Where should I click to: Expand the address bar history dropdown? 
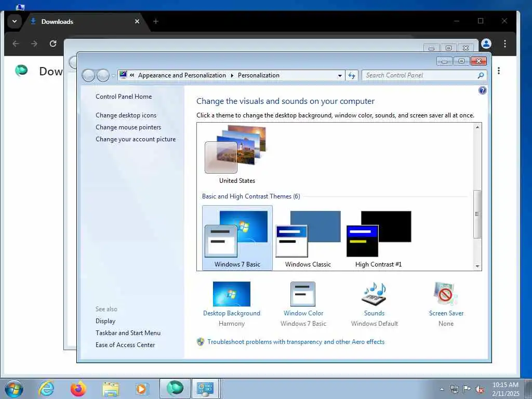click(x=340, y=76)
